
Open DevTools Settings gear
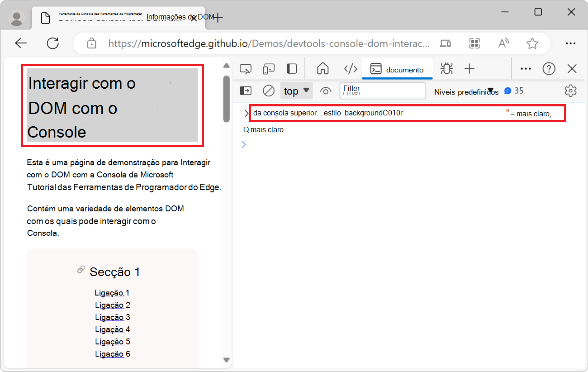point(570,91)
